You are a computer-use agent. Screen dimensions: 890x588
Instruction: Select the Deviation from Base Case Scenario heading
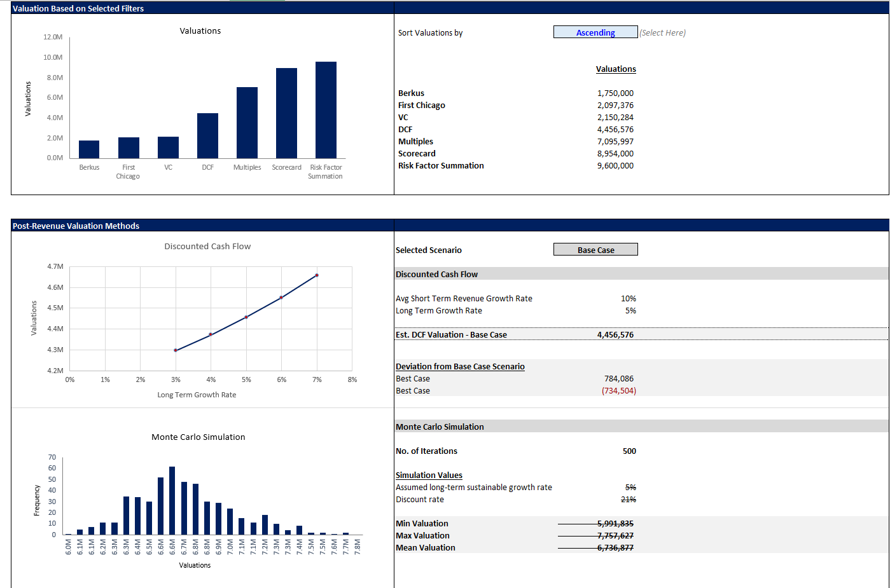[x=460, y=366]
